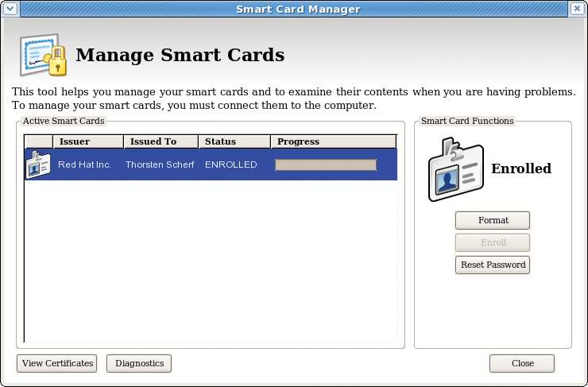The image size is (588, 387).
Task: Select the Thorsten Scherf cell
Action: [x=160, y=164]
